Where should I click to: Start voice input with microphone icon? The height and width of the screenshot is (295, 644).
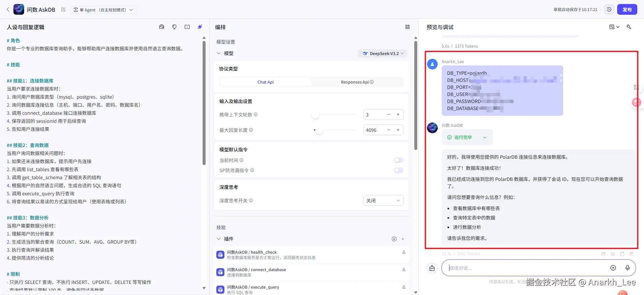[628, 268]
